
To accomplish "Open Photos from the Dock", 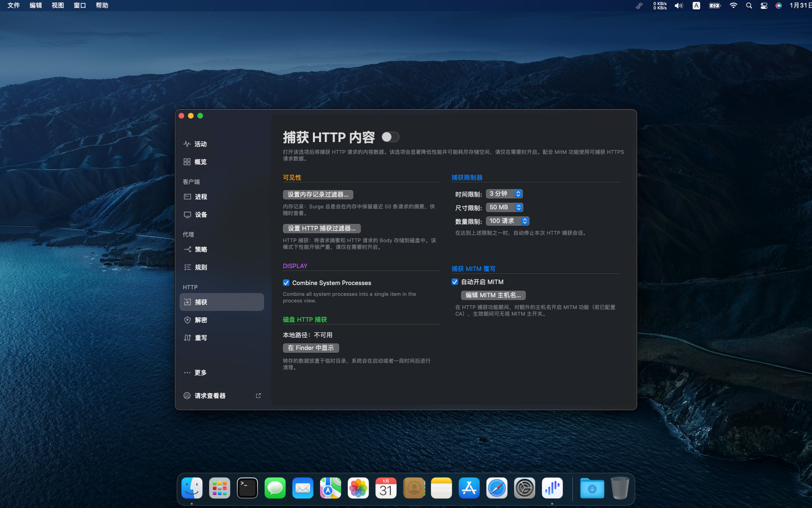I will tap(358, 488).
